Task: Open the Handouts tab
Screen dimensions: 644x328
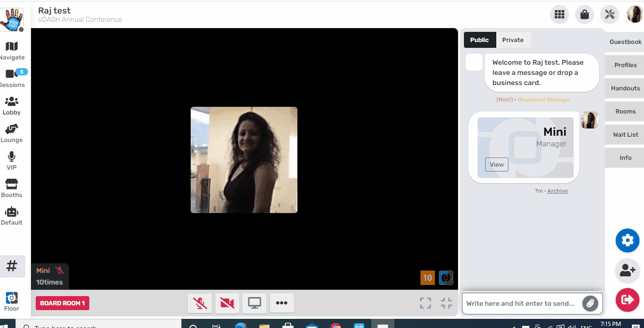Action: click(x=625, y=88)
